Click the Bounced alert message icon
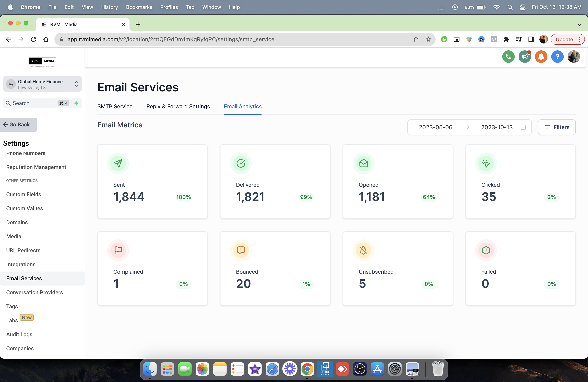The height and width of the screenshot is (382, 588). tap(241, 250)
